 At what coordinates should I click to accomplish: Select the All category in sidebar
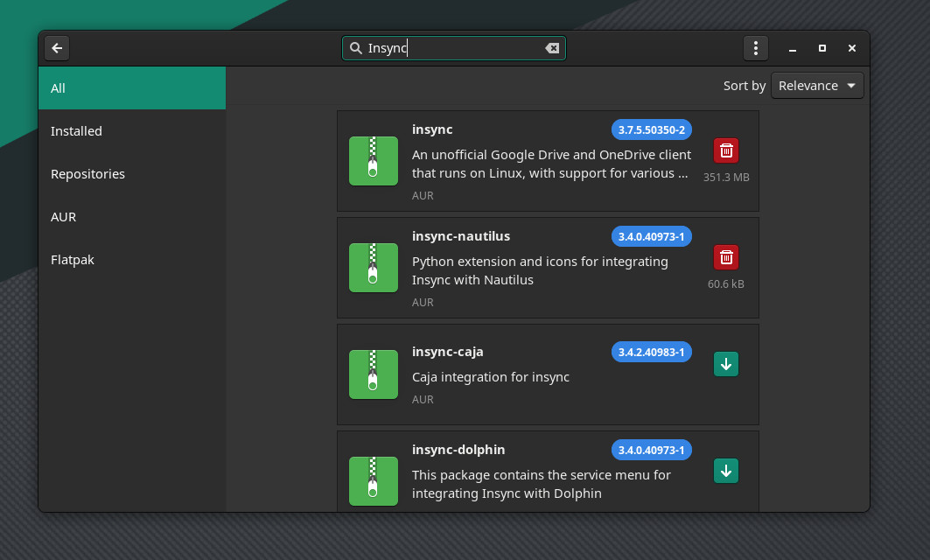[x=58, y=88]
